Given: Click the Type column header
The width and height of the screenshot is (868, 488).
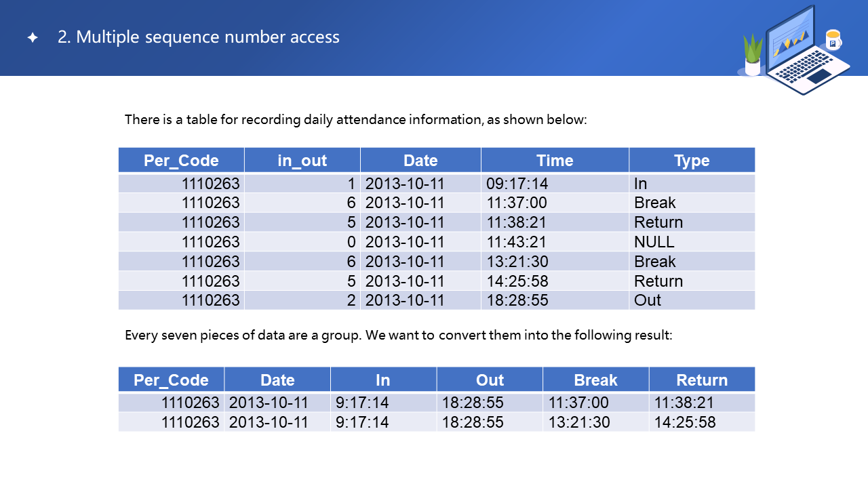Looking at the screenshot, I should [x=692, y=161].
